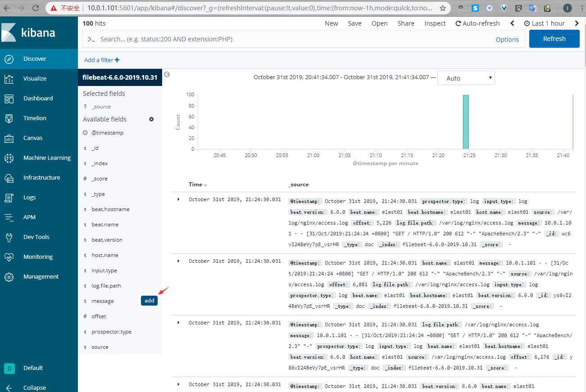Click the Kibana logo
Screen dimensions: 586x392
click(x=28, y=33)
